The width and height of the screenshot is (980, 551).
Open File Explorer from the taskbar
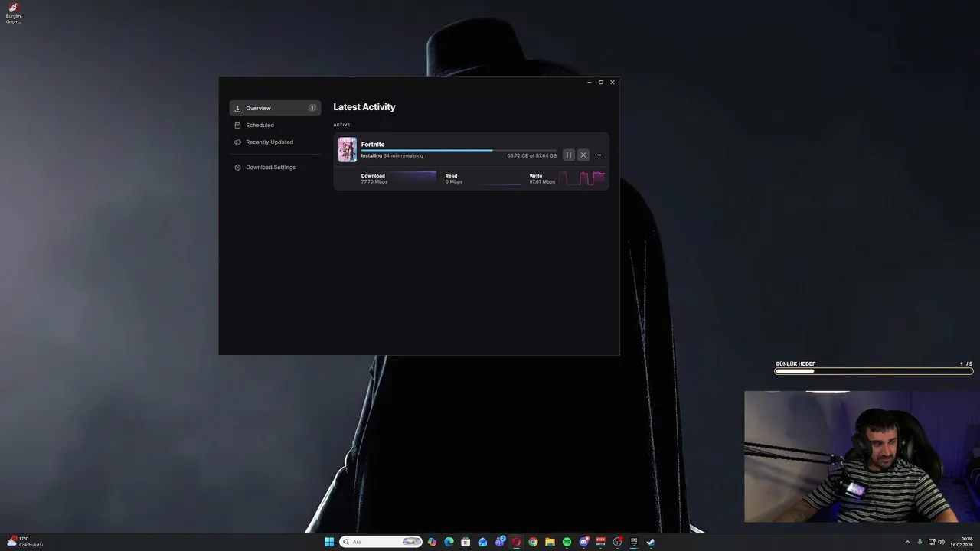tap(550, 542)
